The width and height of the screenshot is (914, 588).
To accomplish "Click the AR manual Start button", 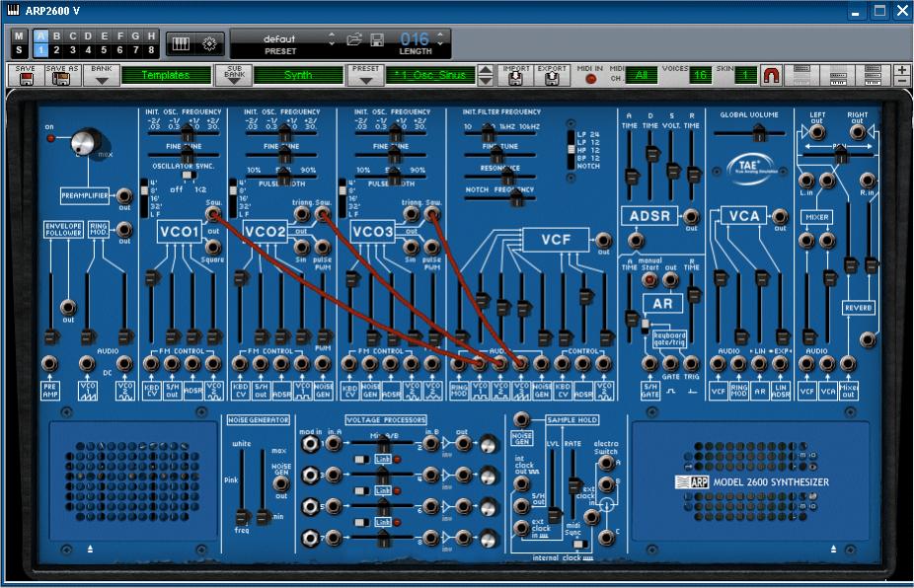I will pyautogui.click(x=648, y=280).
